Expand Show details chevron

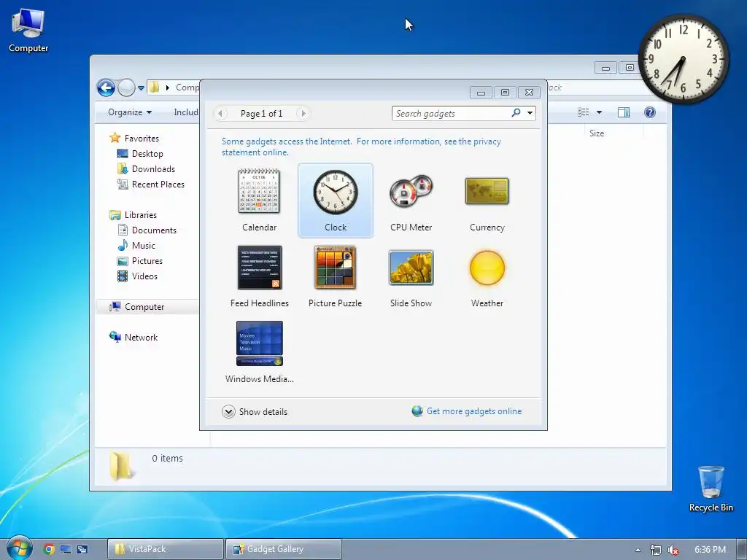point(228,411)
